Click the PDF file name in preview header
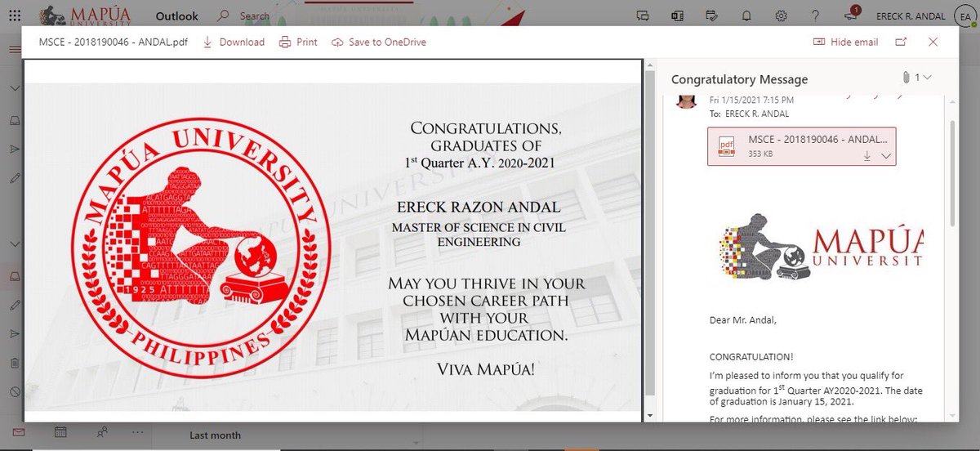The height and width of the screenshot is (451, 980). [x=114, y=42]
